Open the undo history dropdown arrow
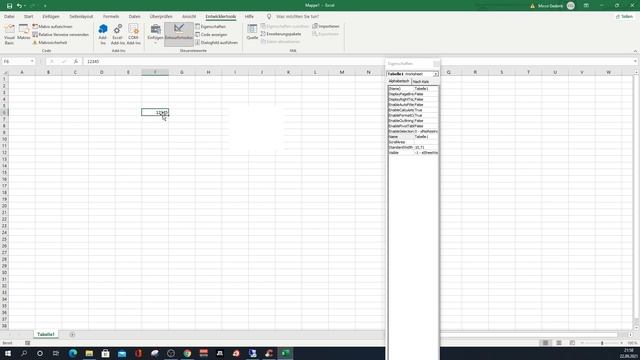 25,6
